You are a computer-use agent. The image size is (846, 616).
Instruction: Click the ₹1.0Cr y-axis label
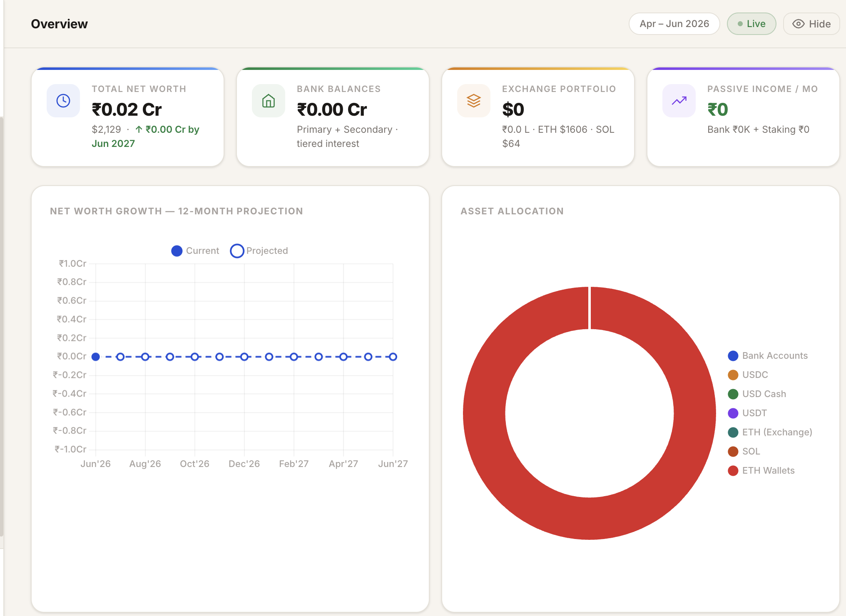pyautogui.click(x=73, y=263)
